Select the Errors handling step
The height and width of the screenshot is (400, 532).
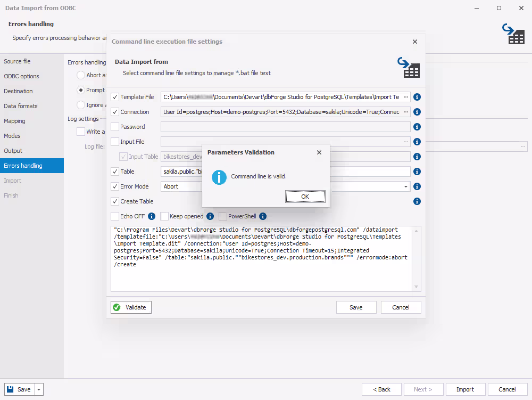32,166
